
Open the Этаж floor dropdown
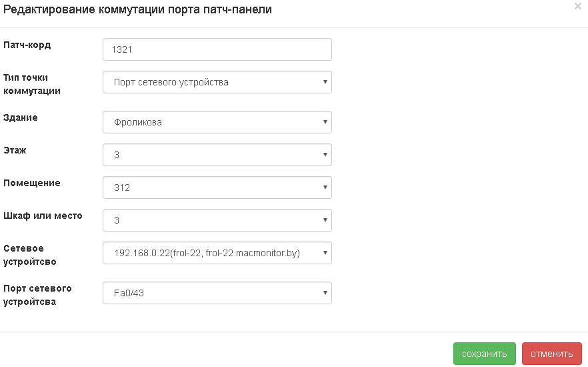point(217,155)
